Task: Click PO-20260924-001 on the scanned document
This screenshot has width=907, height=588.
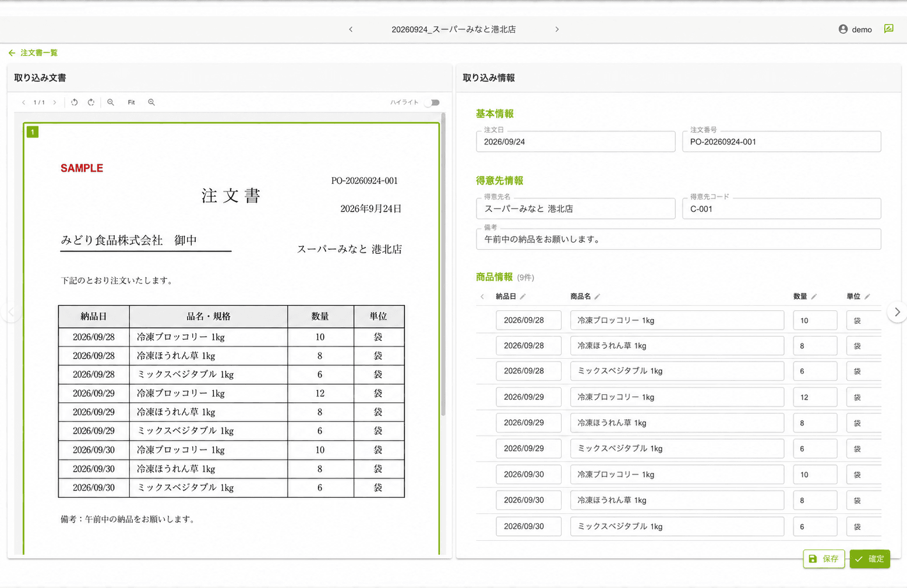Action: tap(365, 181)
